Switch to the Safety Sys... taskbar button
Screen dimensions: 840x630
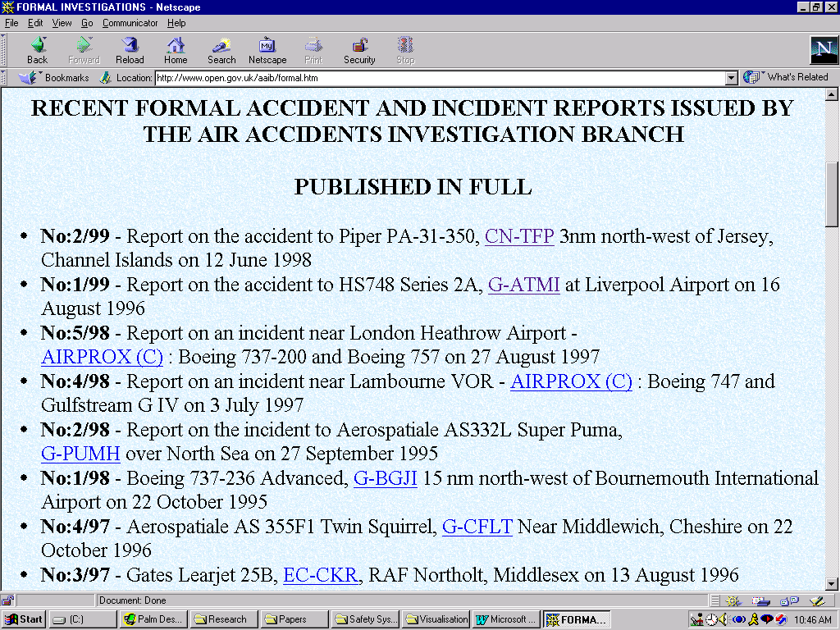[x=365, y=620]
